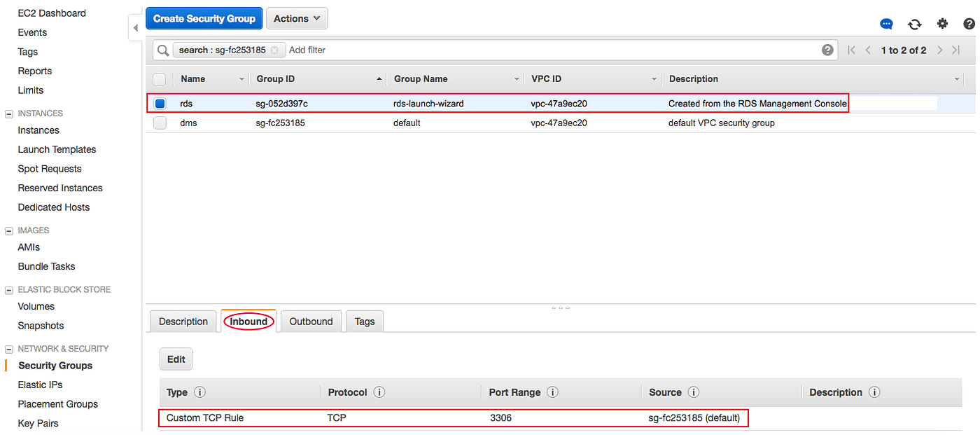Open the feedback chat icon

pyautogui.click(x=886, y=24)
